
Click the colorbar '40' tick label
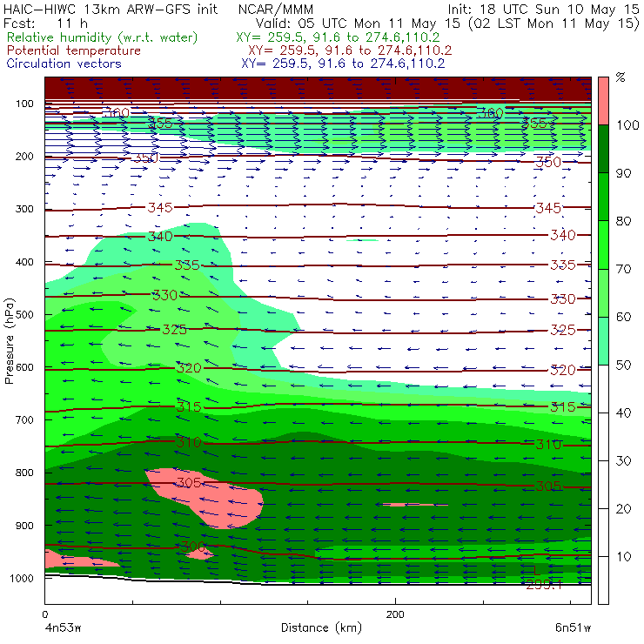coord(623,413)
